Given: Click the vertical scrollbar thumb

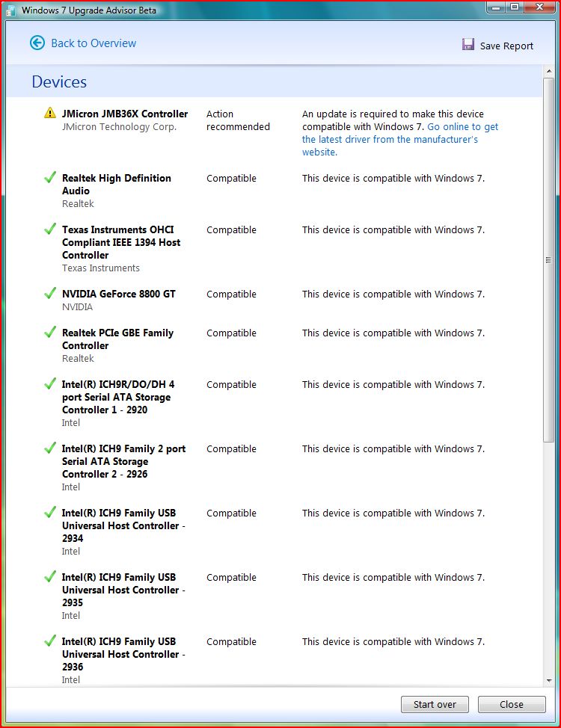Looking at the screenshot, I should pos(548,260).
